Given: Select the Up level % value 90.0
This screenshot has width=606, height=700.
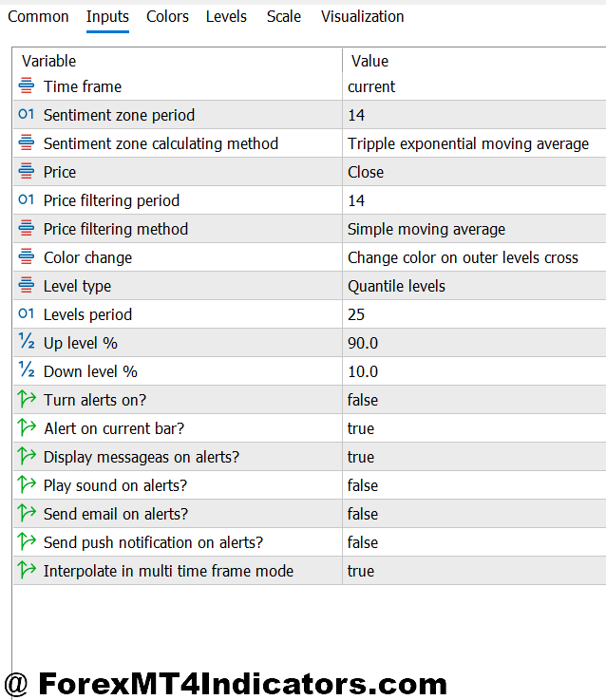Looking at the screenshot, I should [363, 343].
